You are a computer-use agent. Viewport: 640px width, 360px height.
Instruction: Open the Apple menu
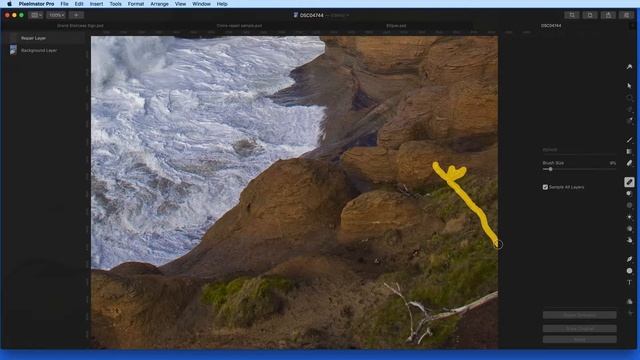coord(9,4)
